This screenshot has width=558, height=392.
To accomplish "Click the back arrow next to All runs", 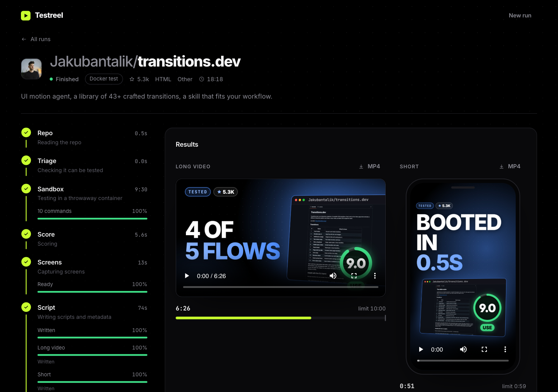I will (24, 39).
